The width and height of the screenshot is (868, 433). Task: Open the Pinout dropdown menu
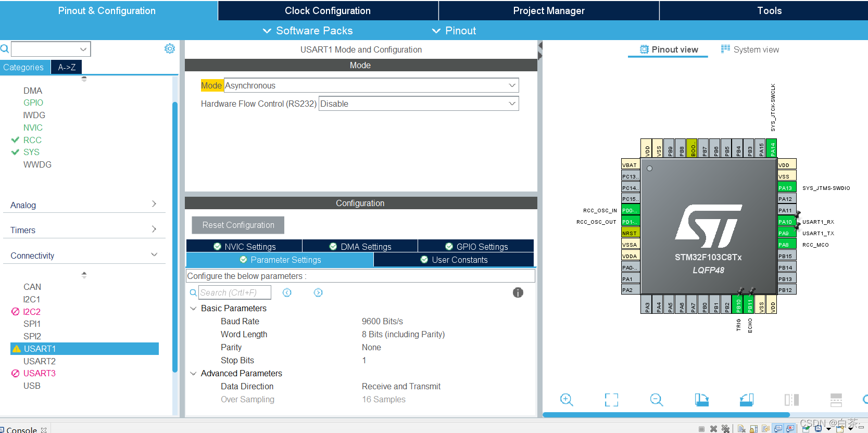[454, 31]
